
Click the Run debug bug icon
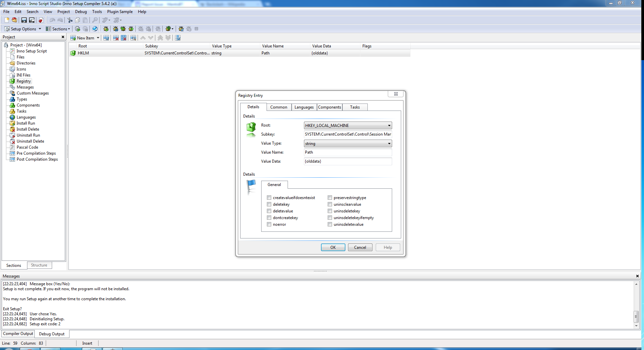[106, 29]
